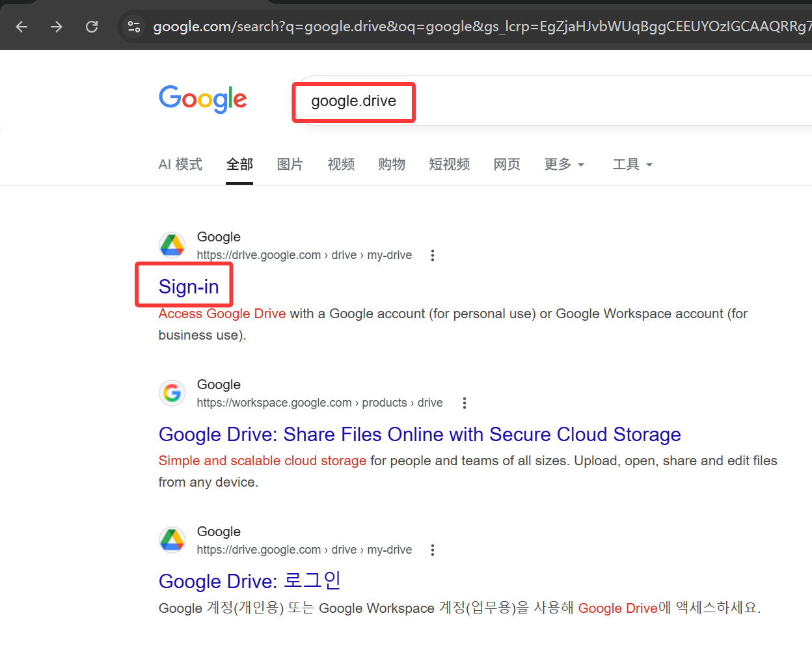The image size is (812, 648).
Task: Switch to the 网页 tab
Action: click(x=507, y=165)
